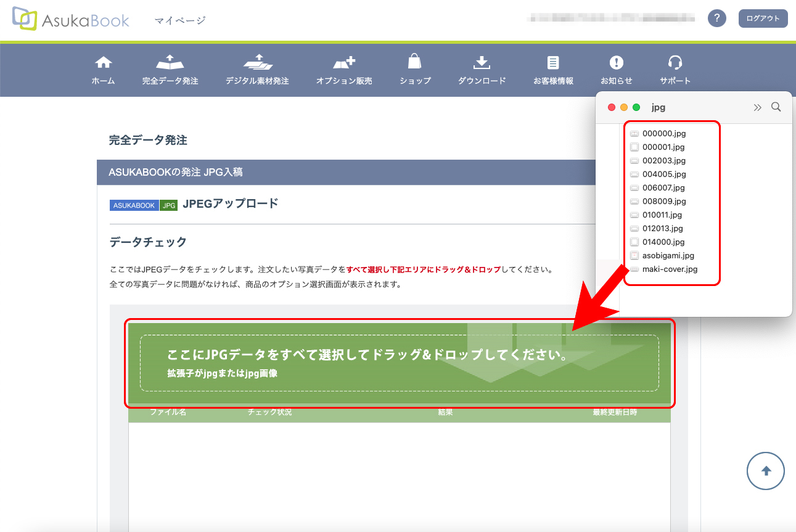796x532 pixels.
Task: Click the JPG drag and drop upload area
Action: (x=400, y=363)
